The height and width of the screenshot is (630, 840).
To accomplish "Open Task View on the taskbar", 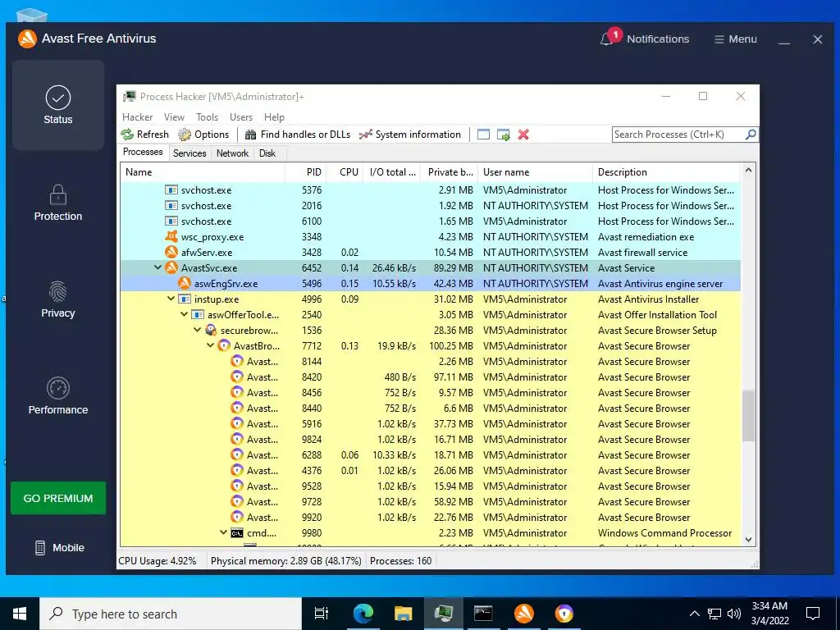I will tap(322, 614).
